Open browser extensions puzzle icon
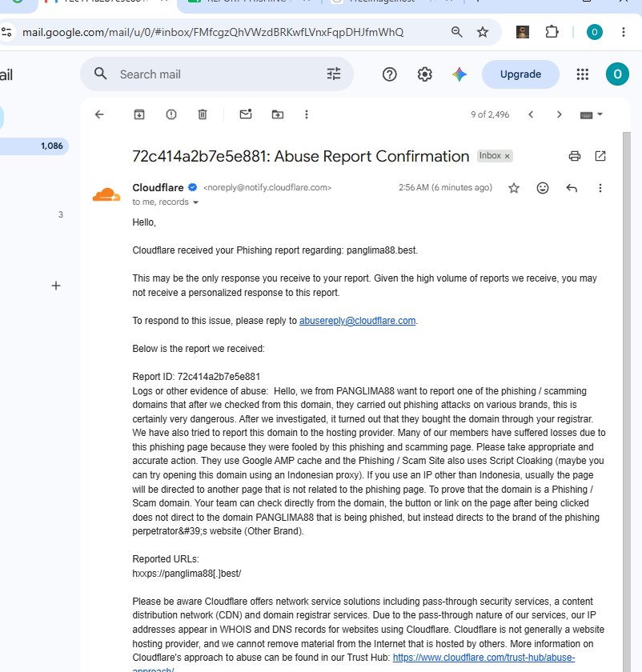642x672 pixels. [552, 32]
